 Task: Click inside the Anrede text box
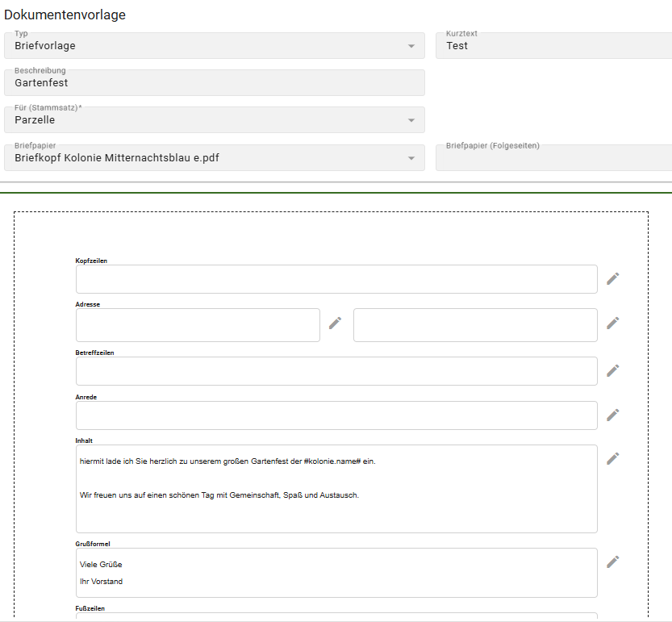(x=336, y=415)
